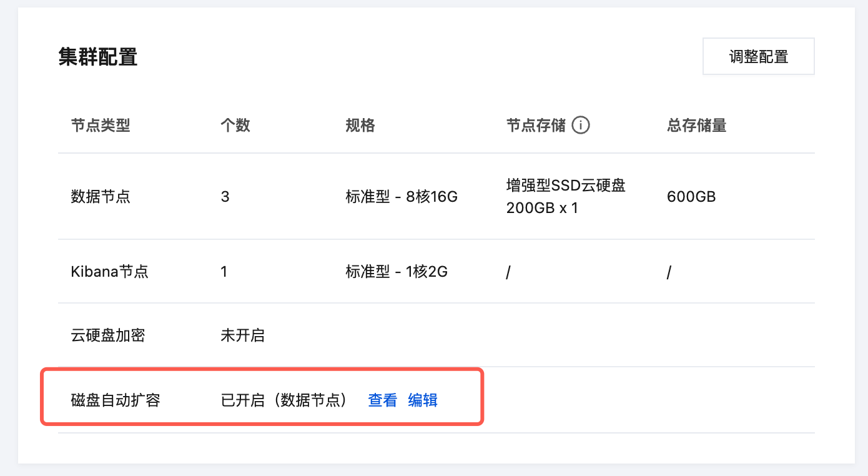
Task: Click the 个数 column header
Action: click(x=235, y=126)
